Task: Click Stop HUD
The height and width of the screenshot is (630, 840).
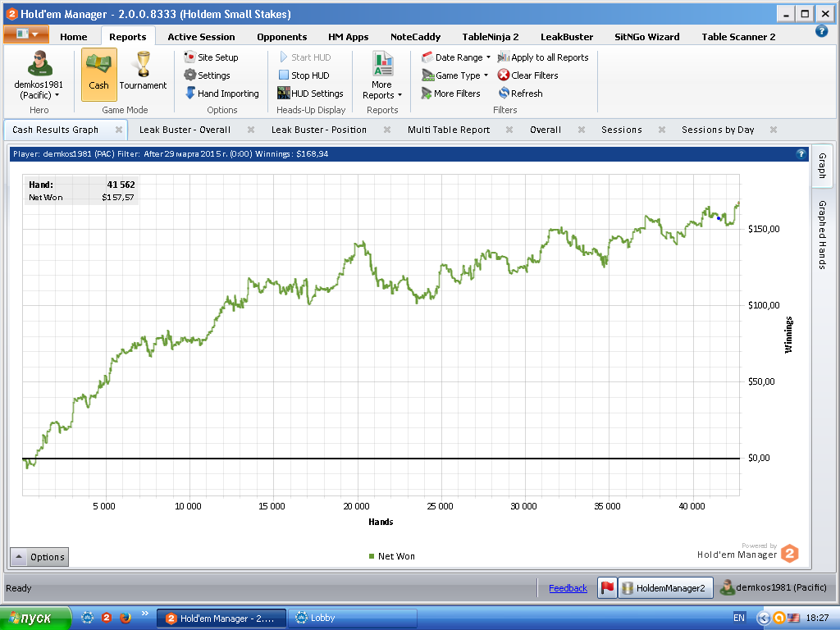Action: click(x=304, y=75)
